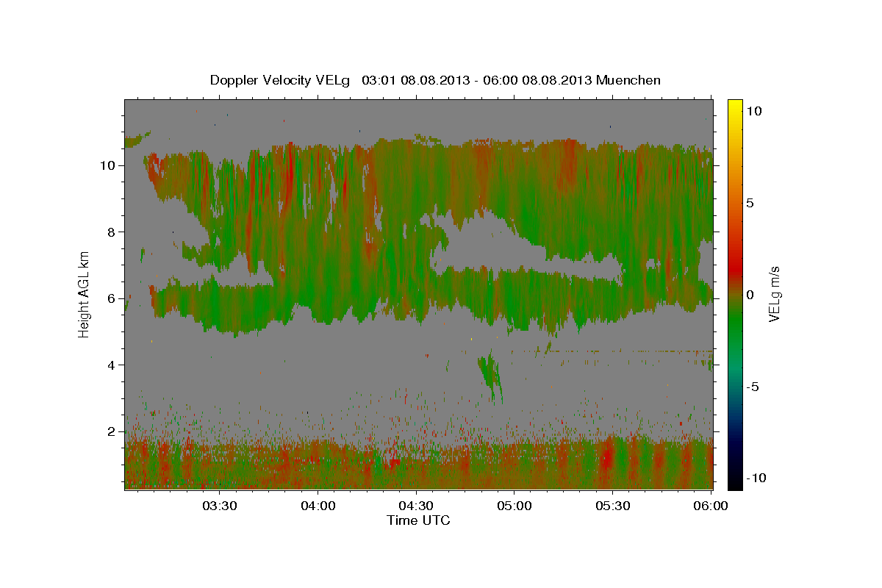This screenshot has height=588, width=882.
Task: Click the 'VELg m/s' colorbar label
Action: 775,293
